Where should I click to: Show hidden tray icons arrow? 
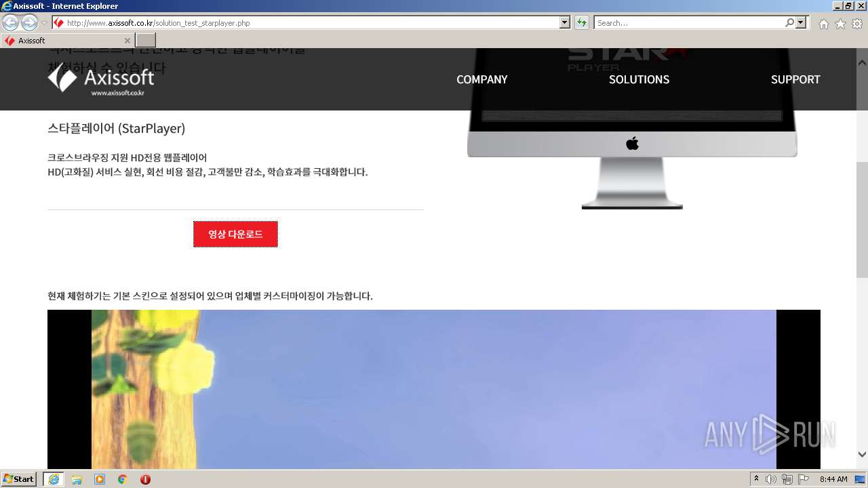coord(756,479)
